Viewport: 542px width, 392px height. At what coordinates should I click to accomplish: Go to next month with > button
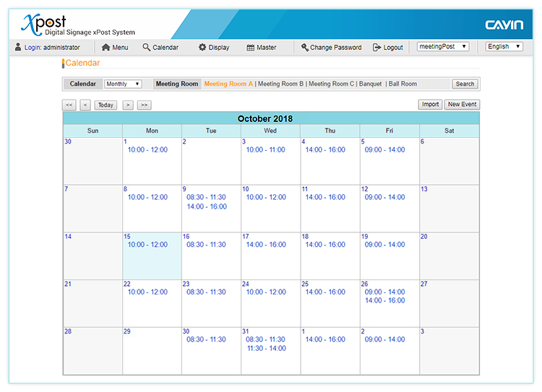pos(128,105)
